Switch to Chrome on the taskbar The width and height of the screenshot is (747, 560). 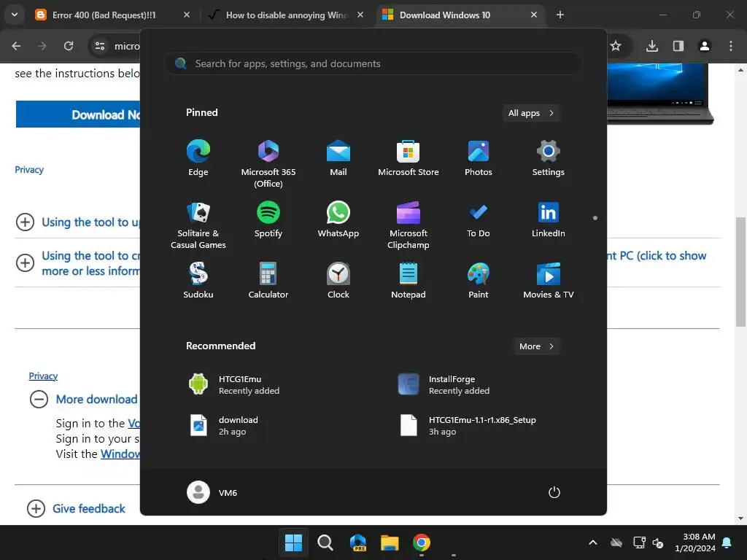click(x=422, y=542)
